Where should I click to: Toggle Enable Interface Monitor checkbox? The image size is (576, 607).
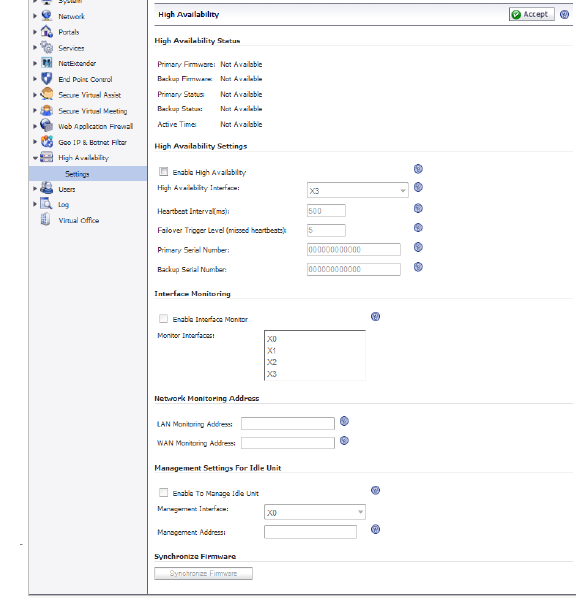pos(163,319)
